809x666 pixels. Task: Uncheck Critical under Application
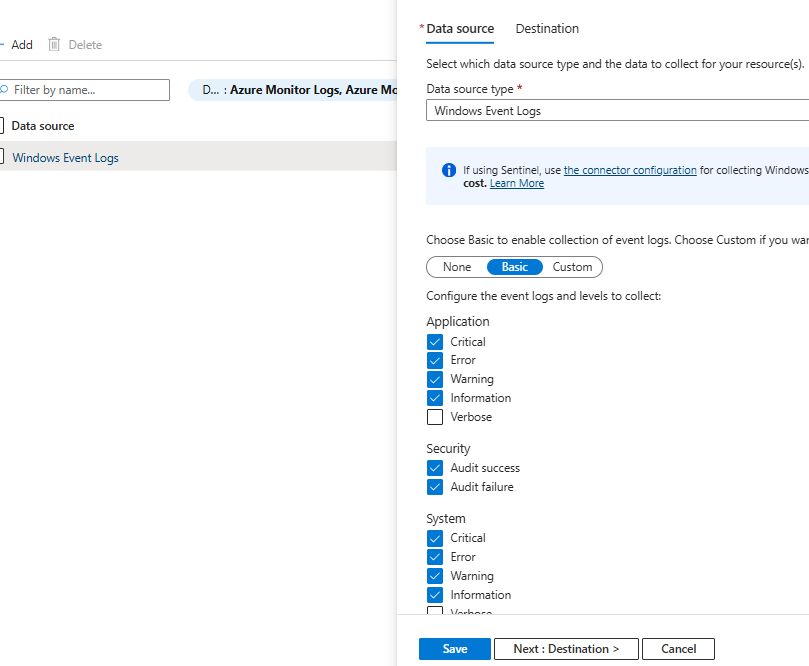[x=435, y=341]
